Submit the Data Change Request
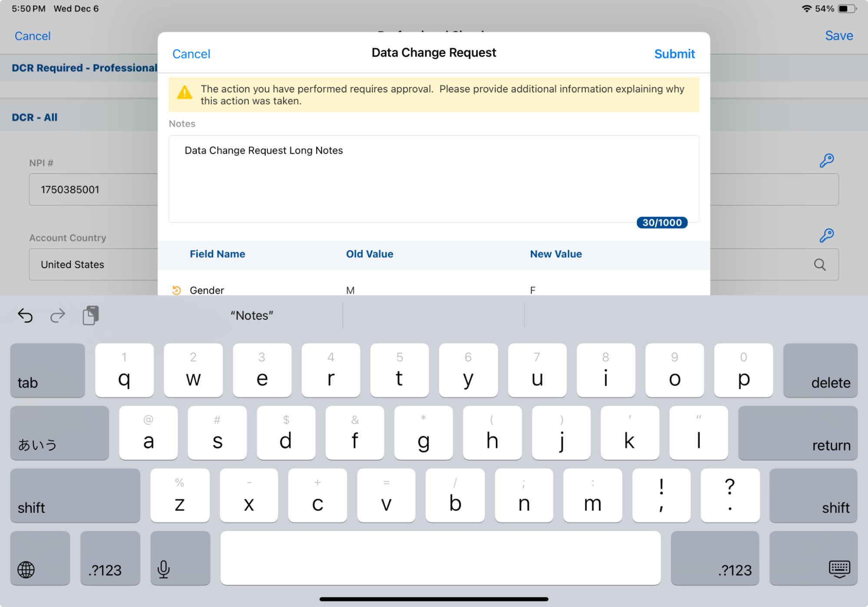Image resolution: width=868 pixels, height=607 pixels. 674,54
